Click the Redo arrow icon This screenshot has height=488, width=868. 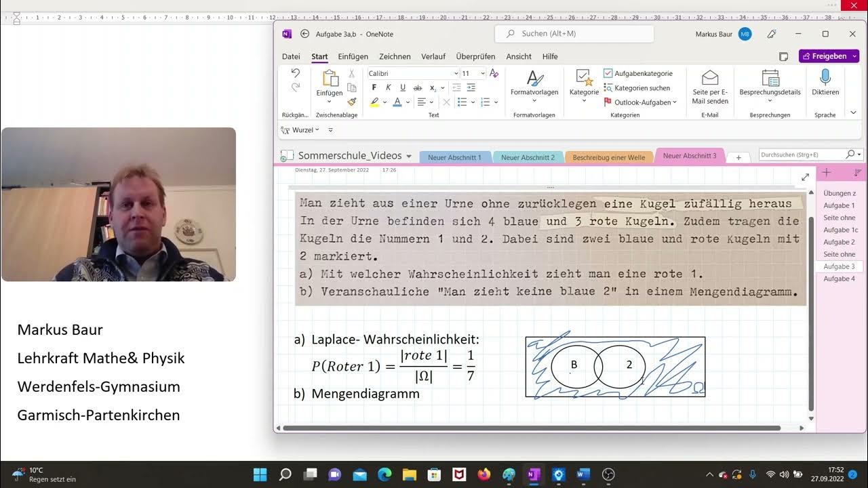coord(295,87)
